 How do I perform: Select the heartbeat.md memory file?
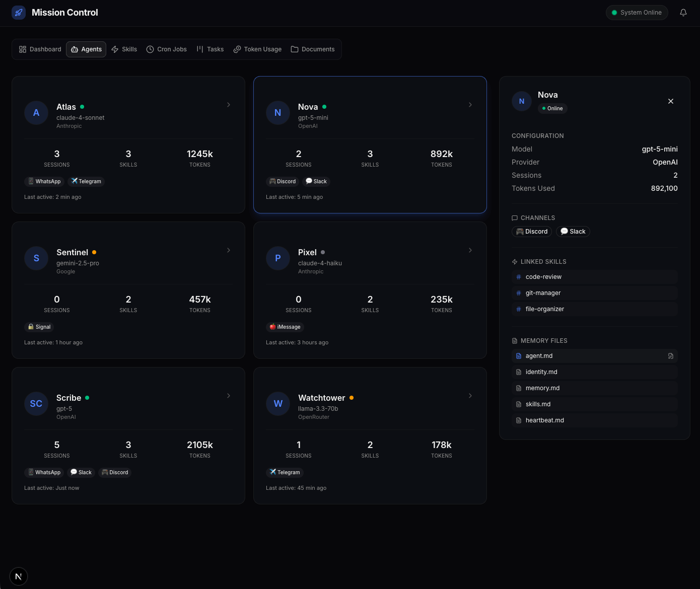coord(544,420)
